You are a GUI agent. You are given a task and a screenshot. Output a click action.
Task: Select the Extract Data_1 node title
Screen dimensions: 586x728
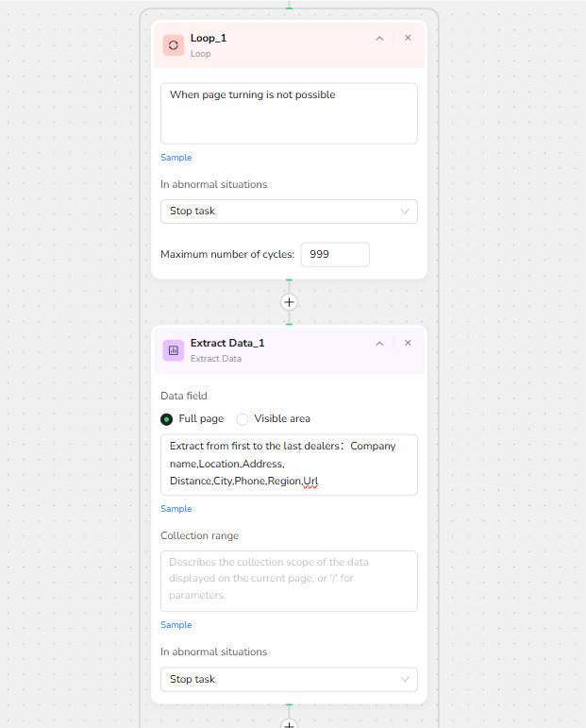[227, 343]
